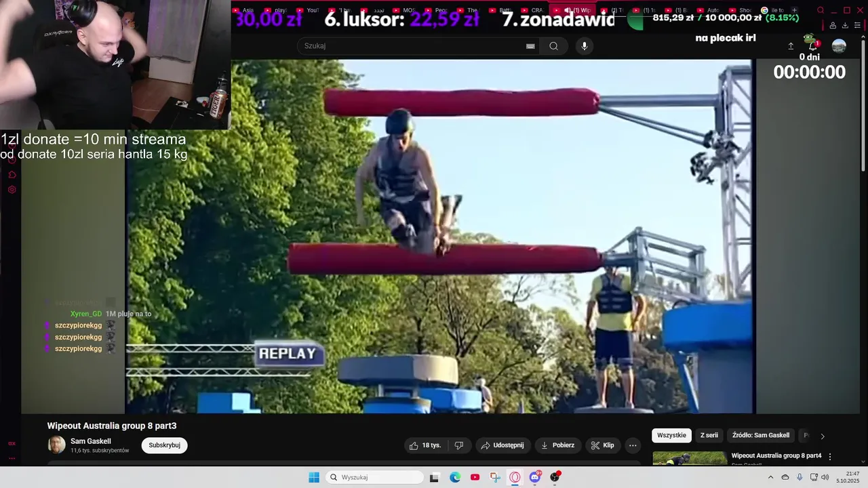Viewport: 868px width, 488px height.
Task: Open clock and date 21:47 panel
Action: point(848,477)
